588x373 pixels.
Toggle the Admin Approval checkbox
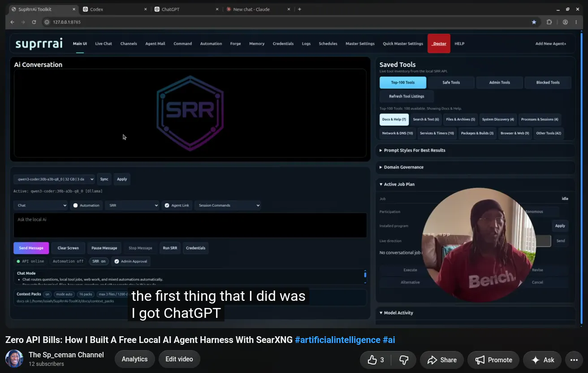(x=130, y=261)
